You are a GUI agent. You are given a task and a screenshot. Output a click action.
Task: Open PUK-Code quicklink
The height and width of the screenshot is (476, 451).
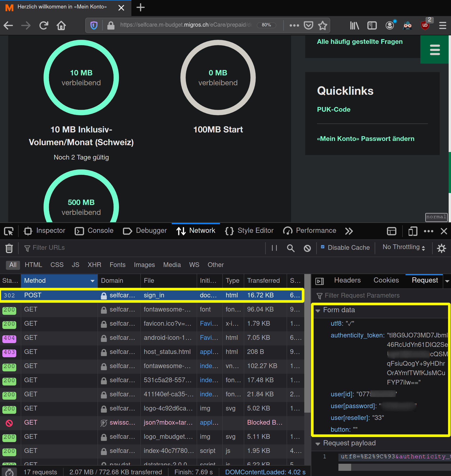(x=333, y=109)
